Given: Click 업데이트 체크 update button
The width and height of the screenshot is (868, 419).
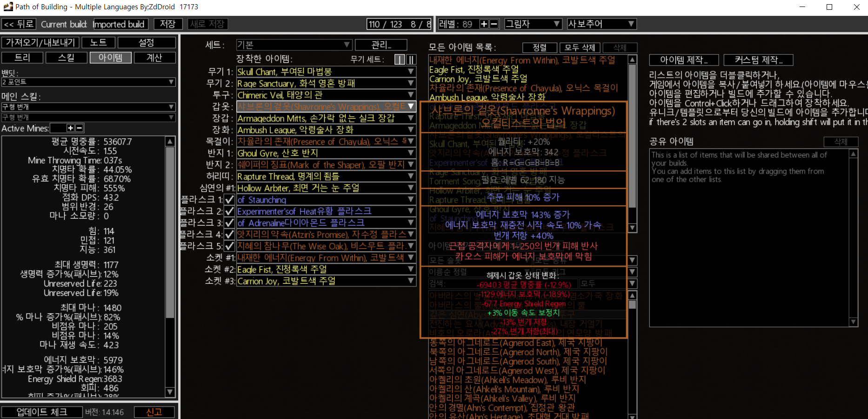Looking at the screenshot, I should [42, 412].
